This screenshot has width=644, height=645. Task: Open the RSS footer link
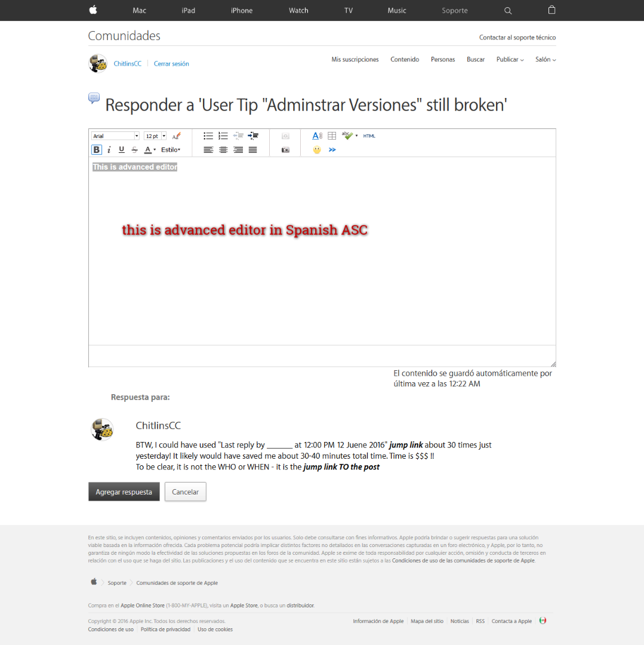[480, 621]
